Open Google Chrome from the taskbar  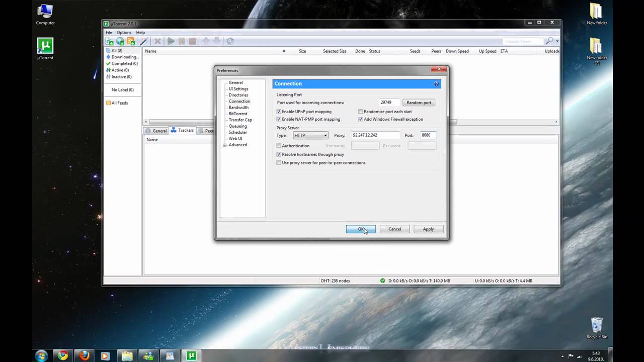(63, 356)
